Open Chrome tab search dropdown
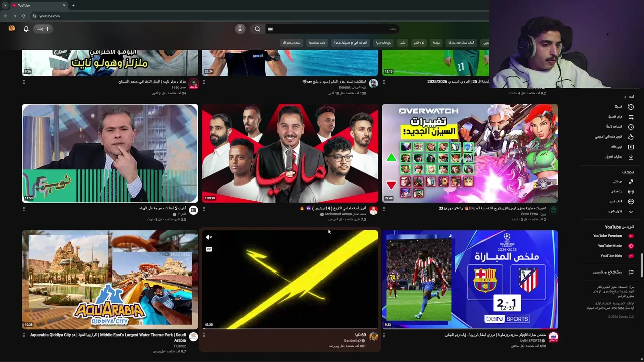The image size is (644, 362). coord(5,5)
